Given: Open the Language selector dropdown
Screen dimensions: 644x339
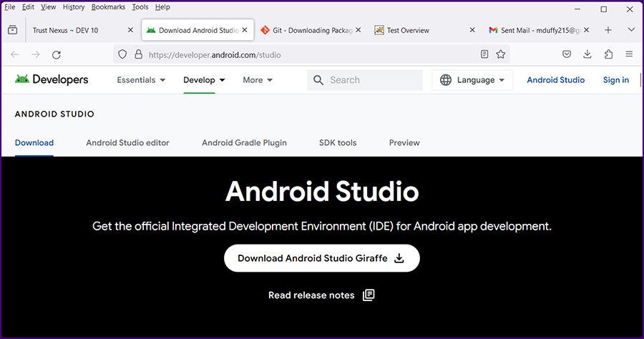Looking at the screenshot, I should coord(472,80).
